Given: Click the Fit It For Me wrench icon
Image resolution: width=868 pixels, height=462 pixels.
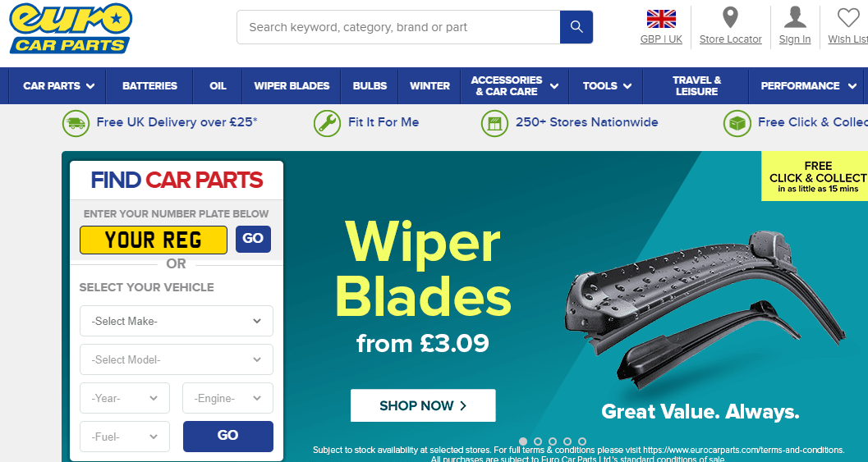Looking at the screenshot, I should 327,123.
